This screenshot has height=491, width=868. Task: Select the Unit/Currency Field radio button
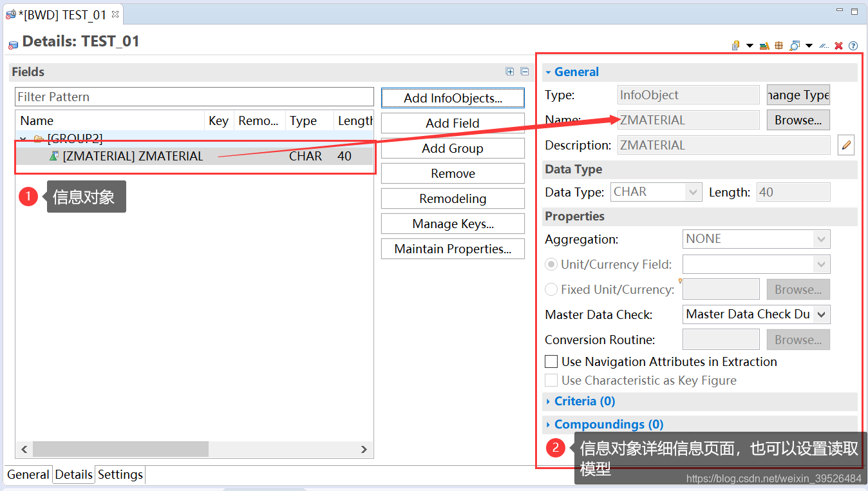click(x=551, y=264)
